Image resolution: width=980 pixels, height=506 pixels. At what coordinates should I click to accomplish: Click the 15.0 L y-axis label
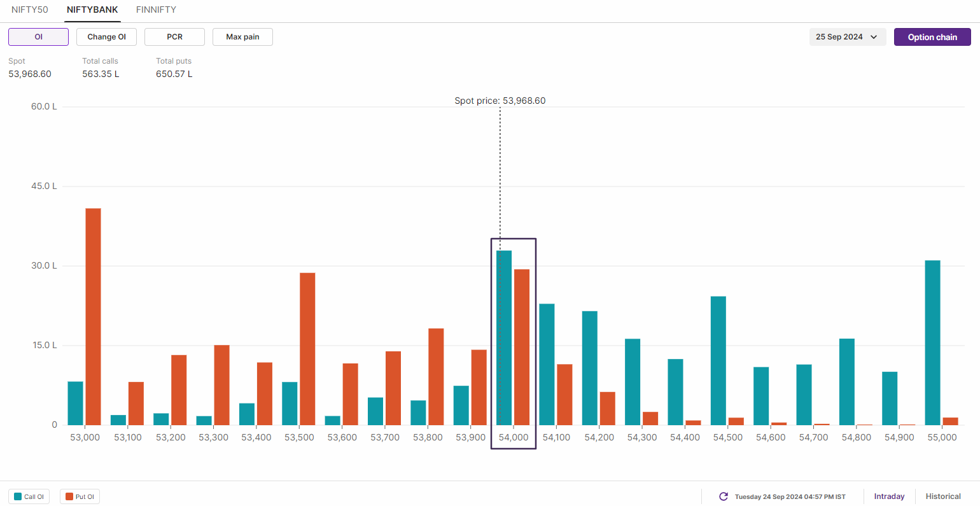point(44,345)
